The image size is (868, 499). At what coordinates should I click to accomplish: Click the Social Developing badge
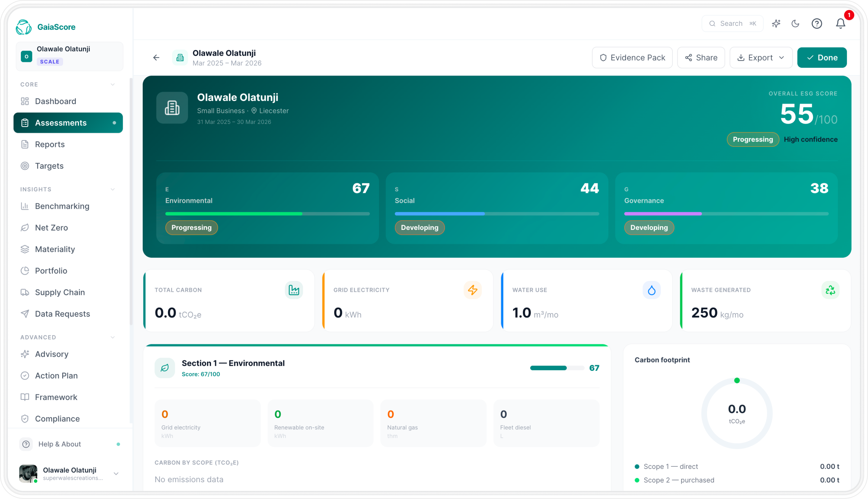tap(419, 227)
